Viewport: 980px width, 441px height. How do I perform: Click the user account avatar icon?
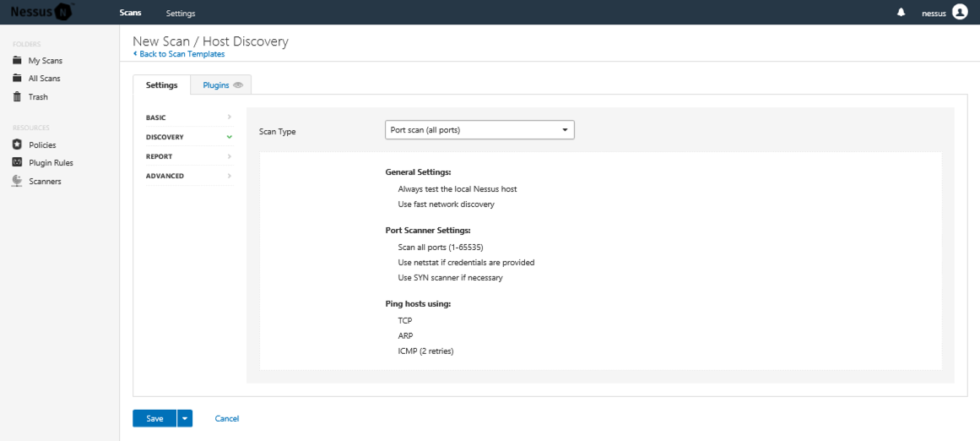point(959,12)
